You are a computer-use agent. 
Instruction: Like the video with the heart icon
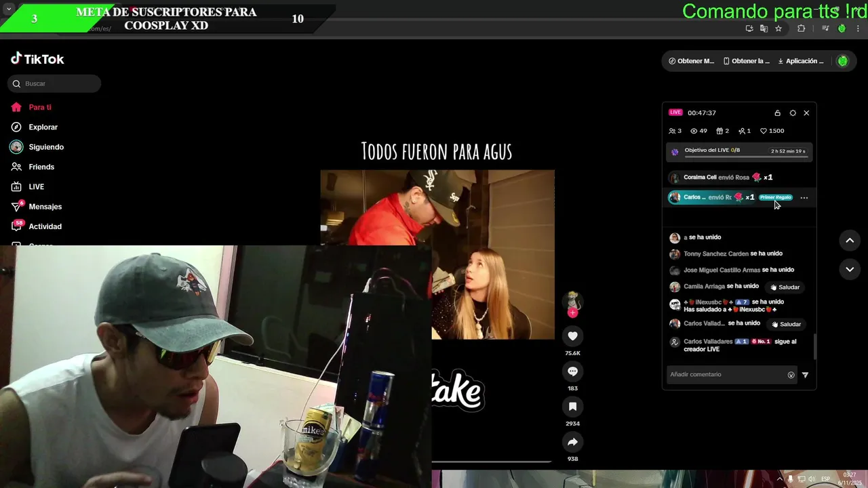(572, 336)
